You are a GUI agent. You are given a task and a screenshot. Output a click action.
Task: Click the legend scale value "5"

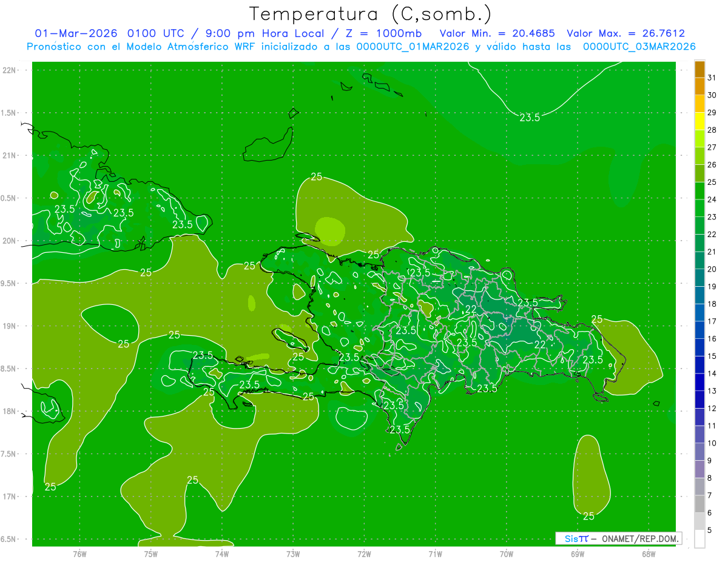pyautogui.click(x=710, y=530)
